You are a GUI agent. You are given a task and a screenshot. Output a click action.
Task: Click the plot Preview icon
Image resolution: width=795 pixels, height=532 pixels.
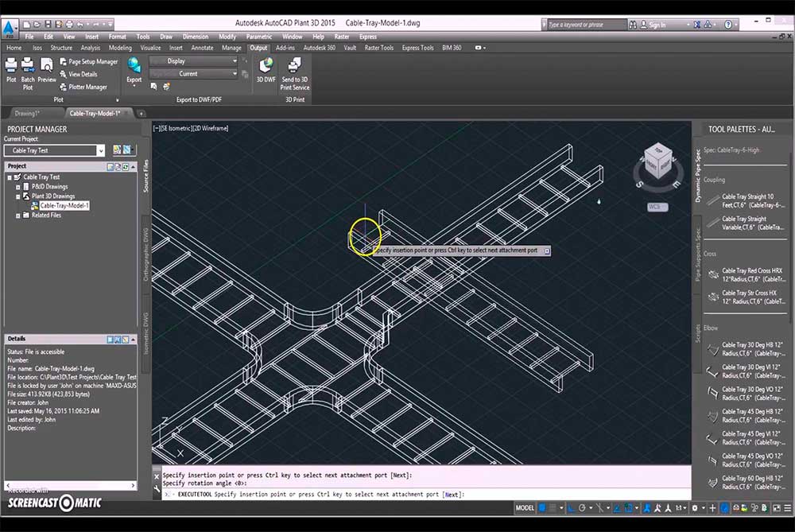click(47, 67)
